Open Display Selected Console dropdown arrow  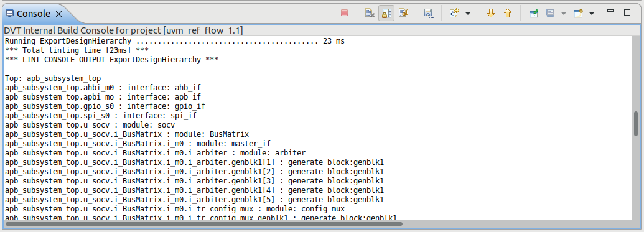[564, 14]
